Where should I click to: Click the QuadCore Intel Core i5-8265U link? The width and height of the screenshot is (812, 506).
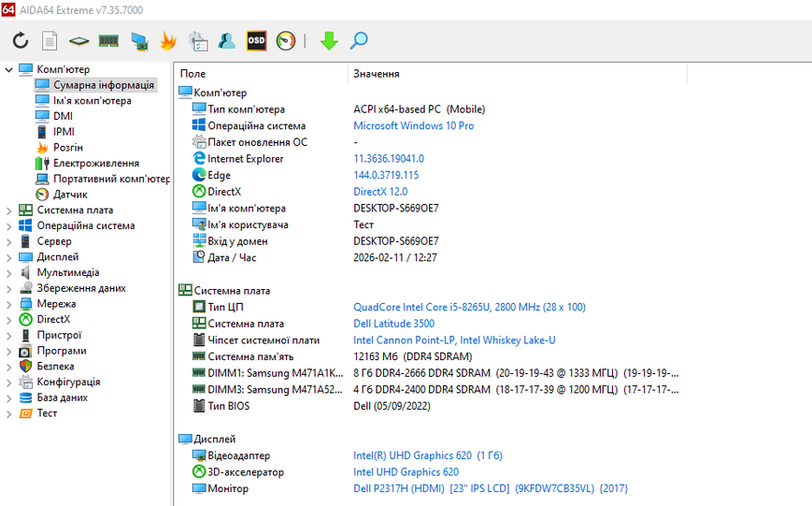(x=469, y=307)
